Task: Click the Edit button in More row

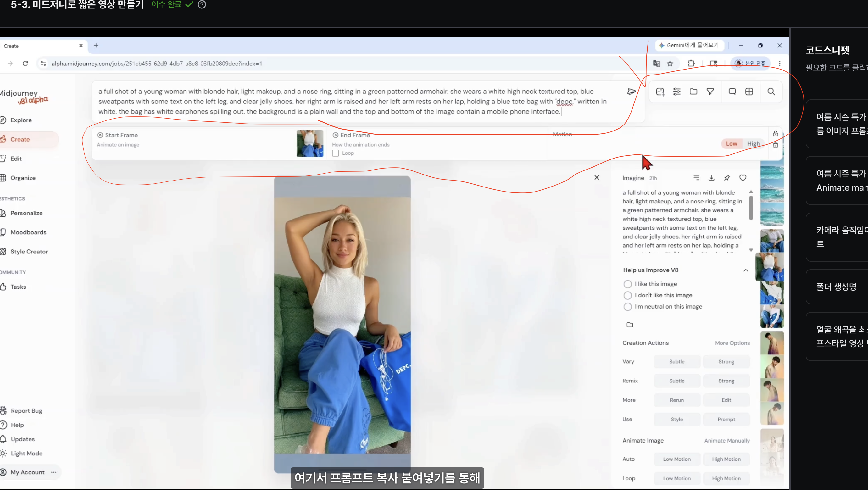Action: [726, 400]
